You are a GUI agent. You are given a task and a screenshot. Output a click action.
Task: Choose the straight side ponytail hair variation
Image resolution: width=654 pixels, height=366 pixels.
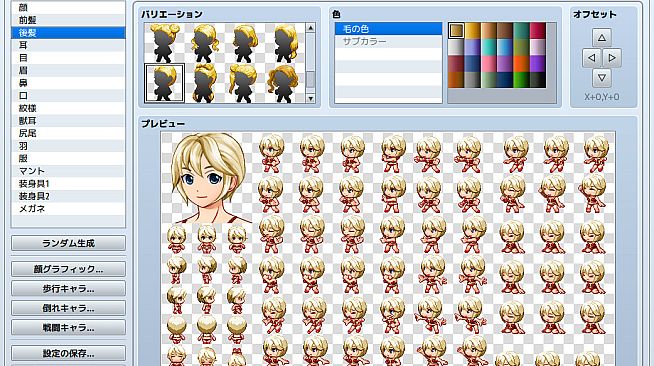pos(244,83)
